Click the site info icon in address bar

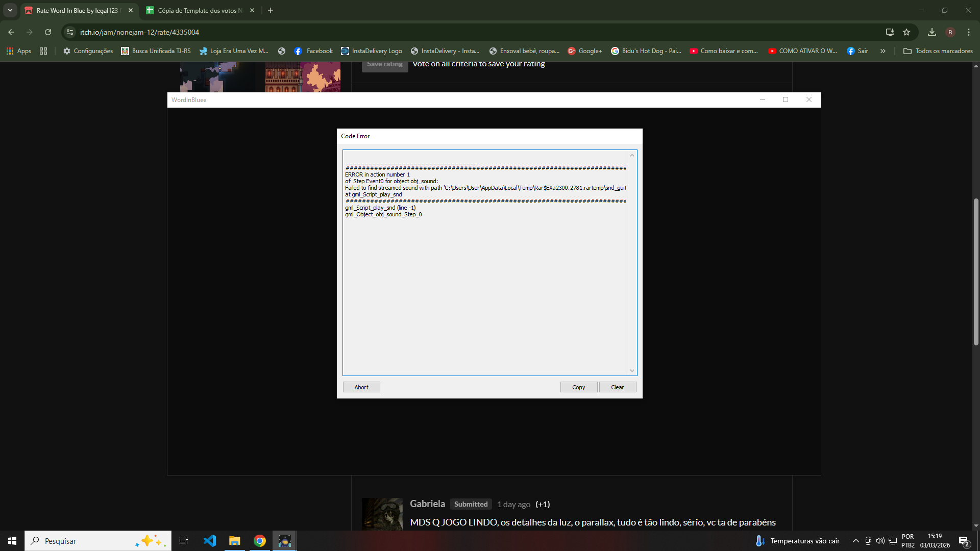(x=70, y=32)
